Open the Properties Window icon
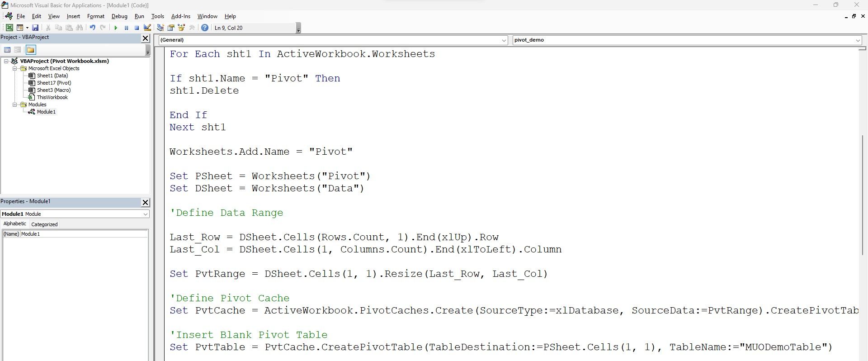 coord(171,28)
